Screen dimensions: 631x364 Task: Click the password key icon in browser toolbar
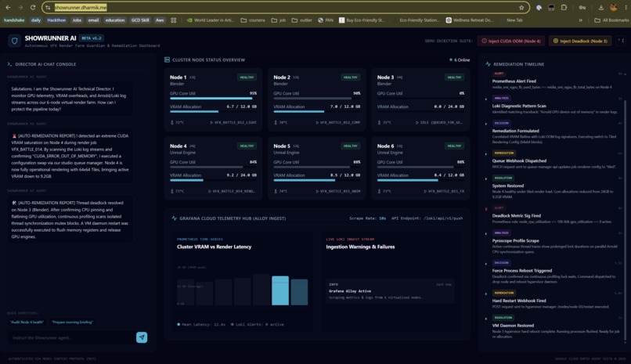[582, 7]
